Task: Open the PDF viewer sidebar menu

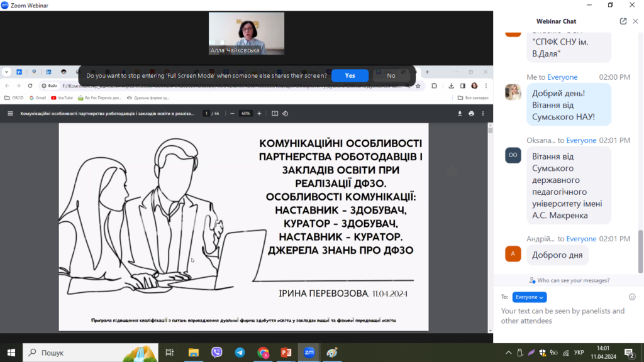Action: (10, 114)
